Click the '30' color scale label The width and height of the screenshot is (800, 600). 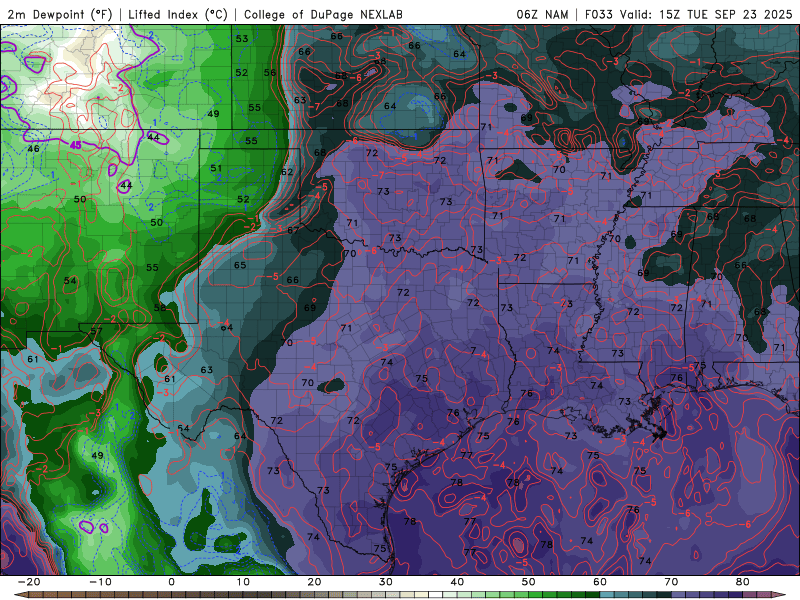386,582
